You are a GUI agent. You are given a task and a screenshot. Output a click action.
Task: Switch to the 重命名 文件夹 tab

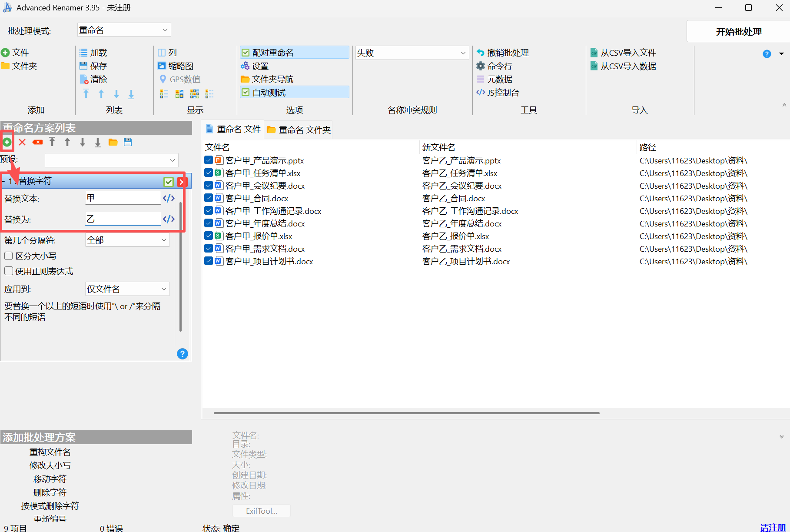(x=299, y=130)
